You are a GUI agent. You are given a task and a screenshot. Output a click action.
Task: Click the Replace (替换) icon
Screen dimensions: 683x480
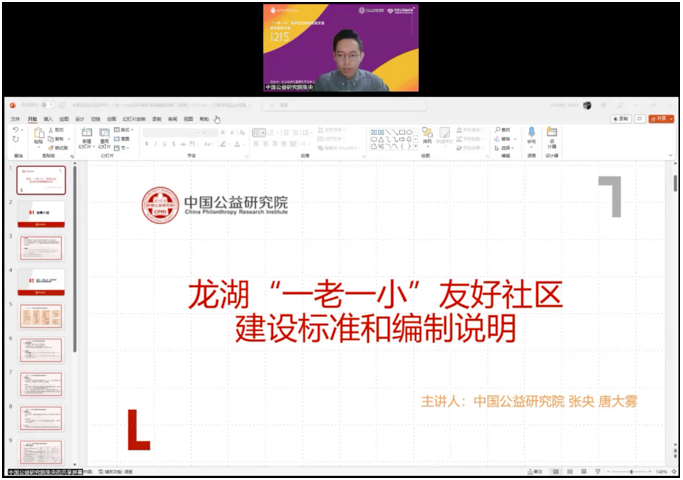click(497, 139)
